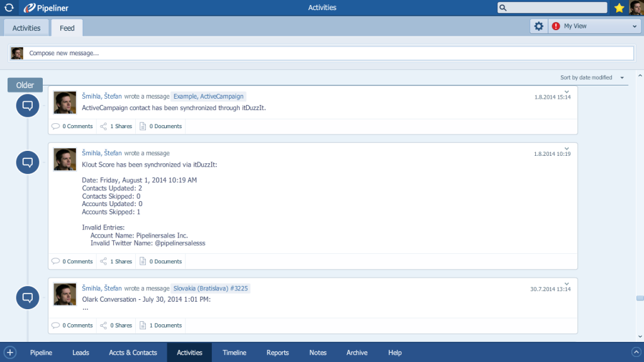
Task: Click bottom-right collapse up-arrow icon
Action: [x=636, y=352]
